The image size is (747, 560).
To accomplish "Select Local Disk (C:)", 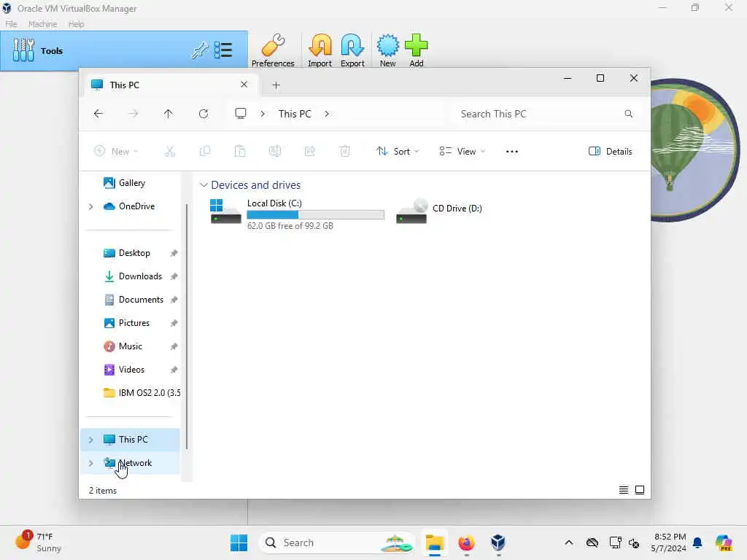I will pyautogui.click(x=298, y=214).
